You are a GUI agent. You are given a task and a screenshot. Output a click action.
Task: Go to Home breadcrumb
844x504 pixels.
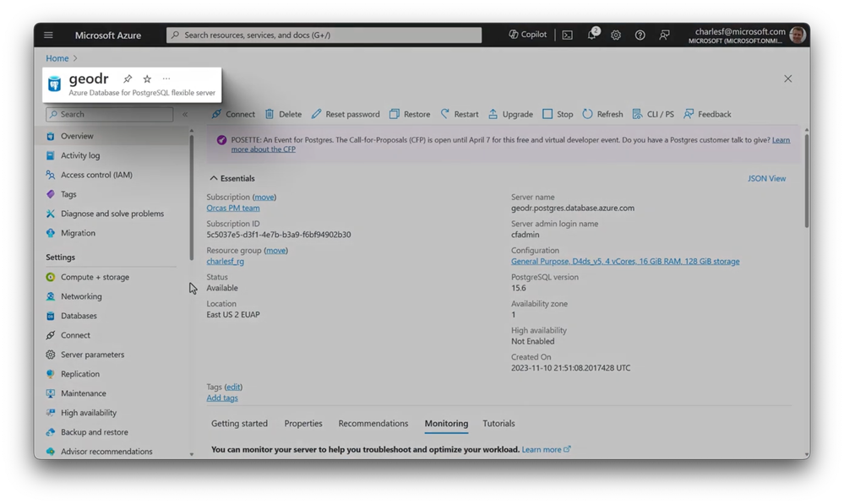click(57, 58)
